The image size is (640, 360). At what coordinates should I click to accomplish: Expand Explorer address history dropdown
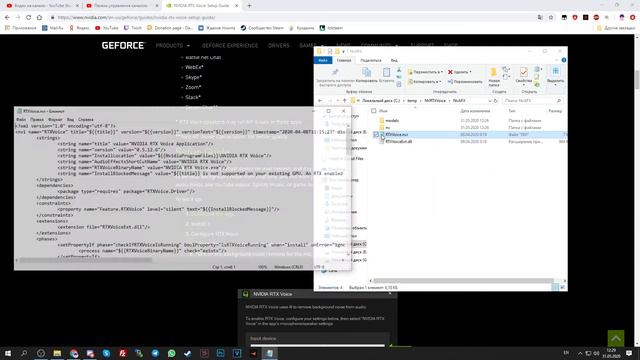pos(490,100)
